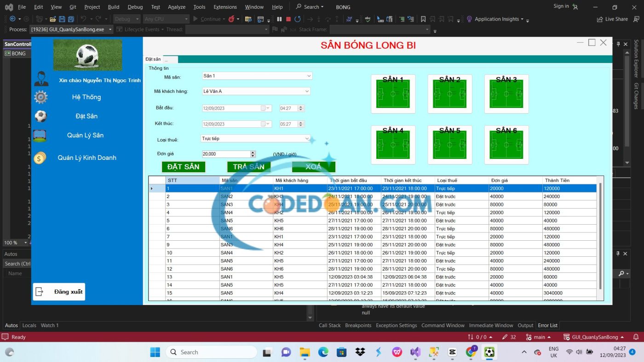The image size is (644, 362).
Task: Click the Stop Debugging red square icon
Action: point(288,19)
